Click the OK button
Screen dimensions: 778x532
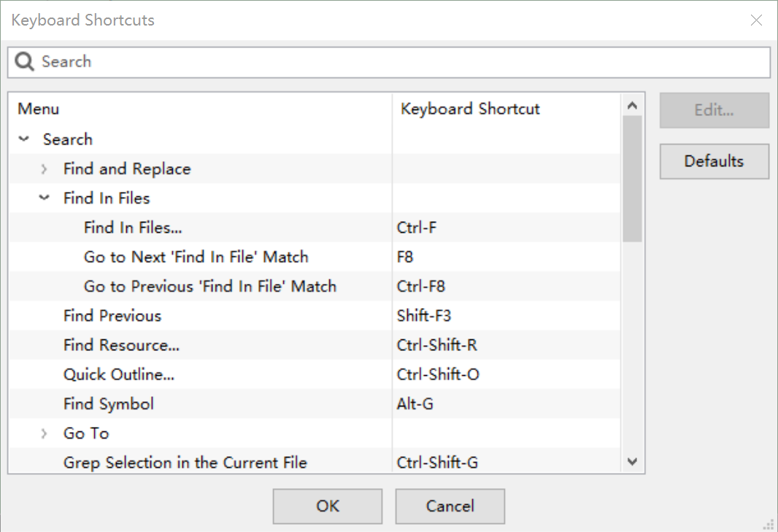pyautogui.click(x=327, y=506)
